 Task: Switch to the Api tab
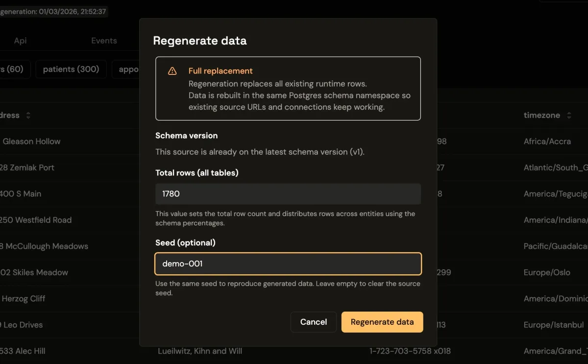tap(20, 41)
